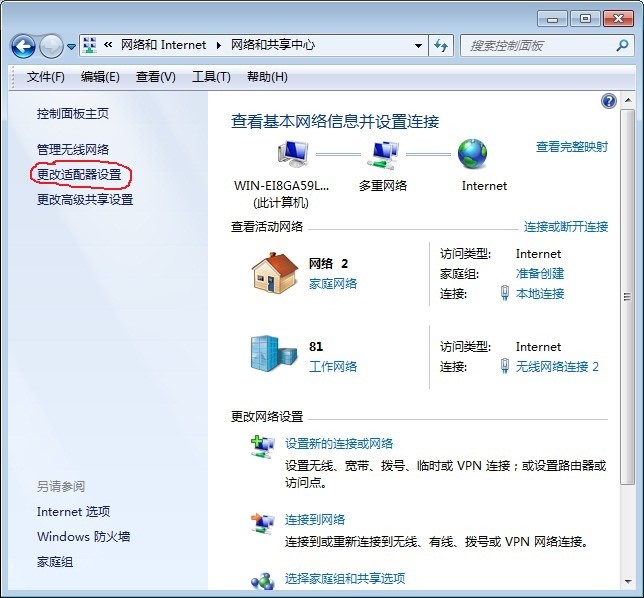Screen dimensions: 644x598
Task: Click the multiple networks icon in map
Action: pyautogui.click(x=382, y=154)
